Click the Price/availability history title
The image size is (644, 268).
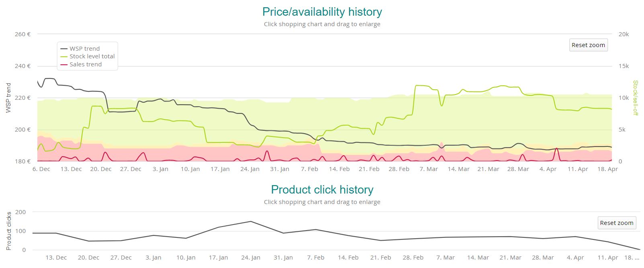pos(322,12)
